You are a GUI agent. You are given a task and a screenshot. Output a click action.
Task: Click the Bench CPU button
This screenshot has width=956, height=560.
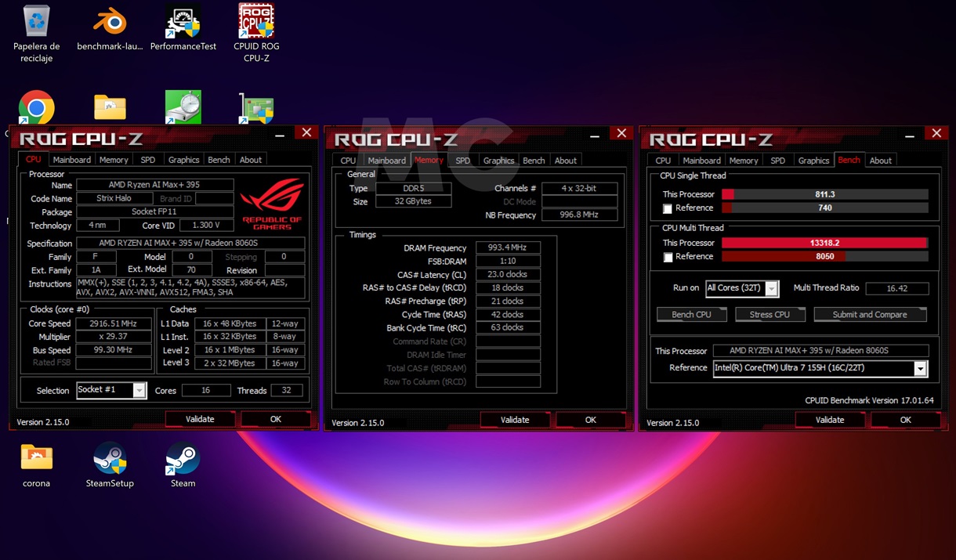tap(691, 314)
